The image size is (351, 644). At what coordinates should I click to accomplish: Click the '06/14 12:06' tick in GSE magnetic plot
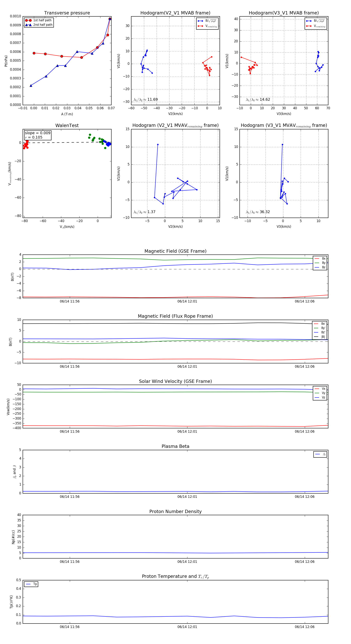tap(305, 301)
